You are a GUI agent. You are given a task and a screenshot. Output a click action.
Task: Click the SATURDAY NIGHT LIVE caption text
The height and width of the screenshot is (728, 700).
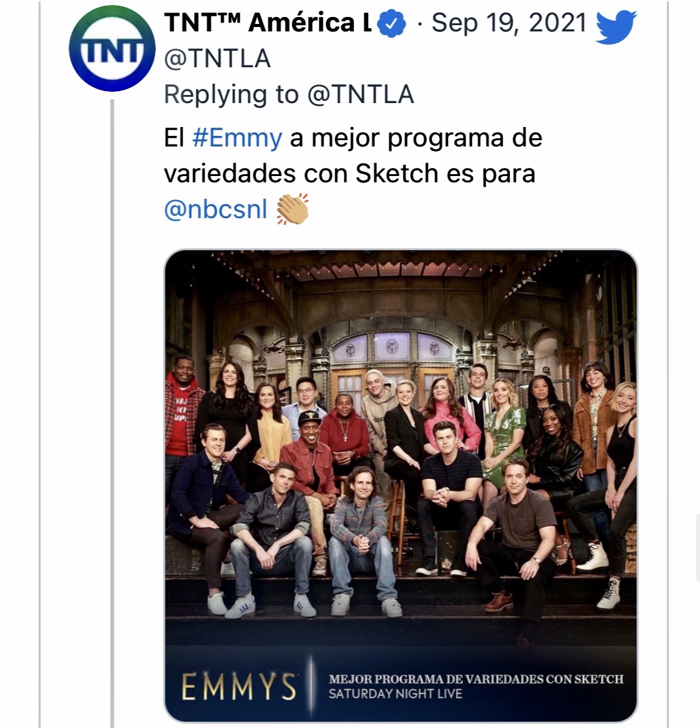396,693
